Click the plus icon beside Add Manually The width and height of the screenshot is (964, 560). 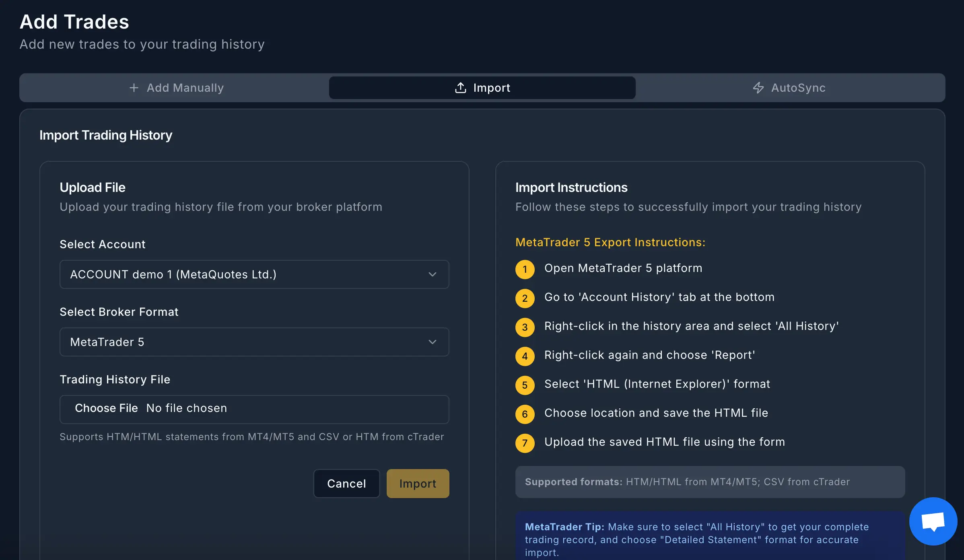(x=134, y=88)
